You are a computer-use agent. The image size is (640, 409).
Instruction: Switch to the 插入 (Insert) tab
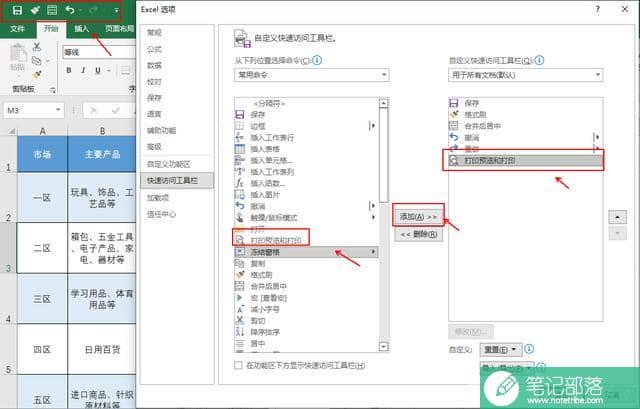[x=82, y=29]
